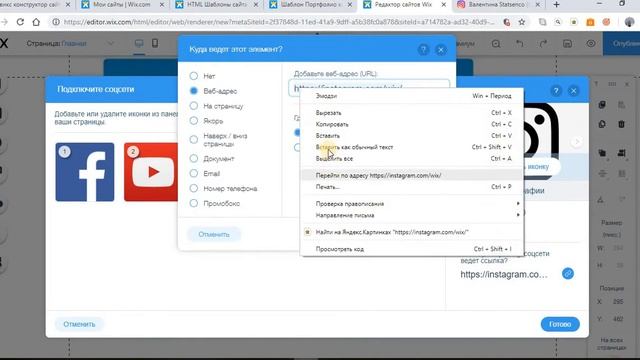Select 'Наверх / вниз страницы' option
This screenshot has width=640, height=360.
click(193, 140)
